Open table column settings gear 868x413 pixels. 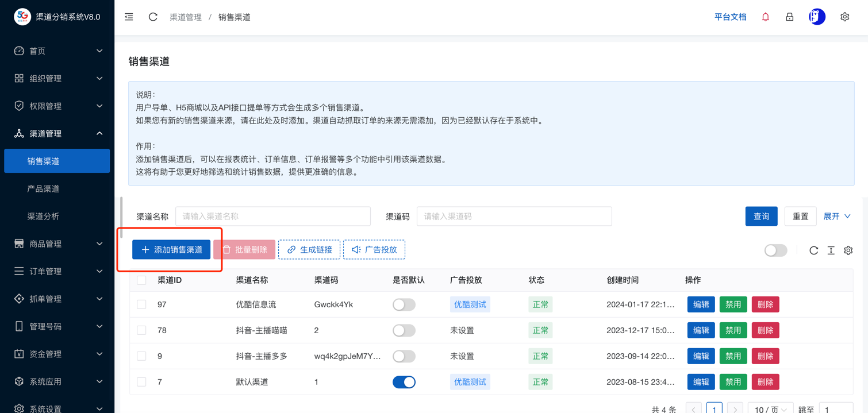click(x=848, y=250)
